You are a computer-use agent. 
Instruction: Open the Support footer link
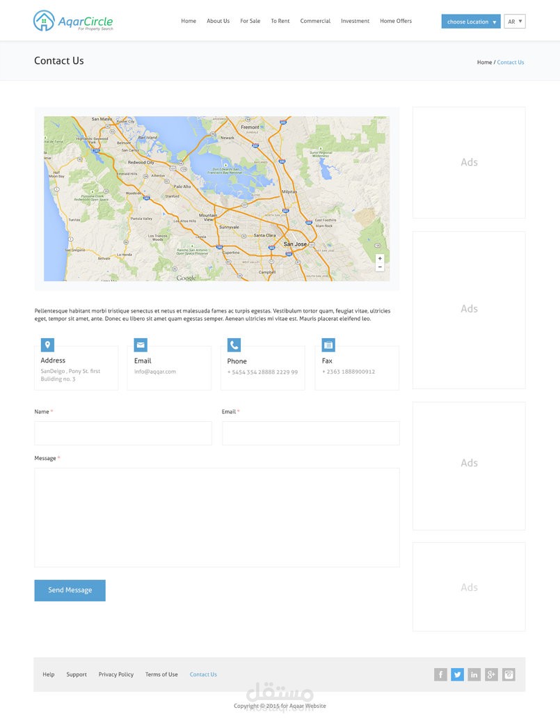[x=77, y=674]
